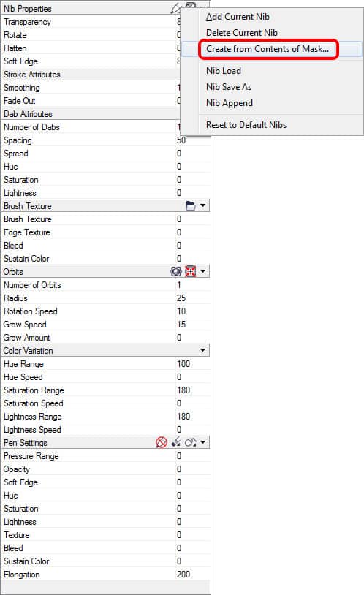
Task: Click the Spacing value field showing 50
Action: point(192,140)
